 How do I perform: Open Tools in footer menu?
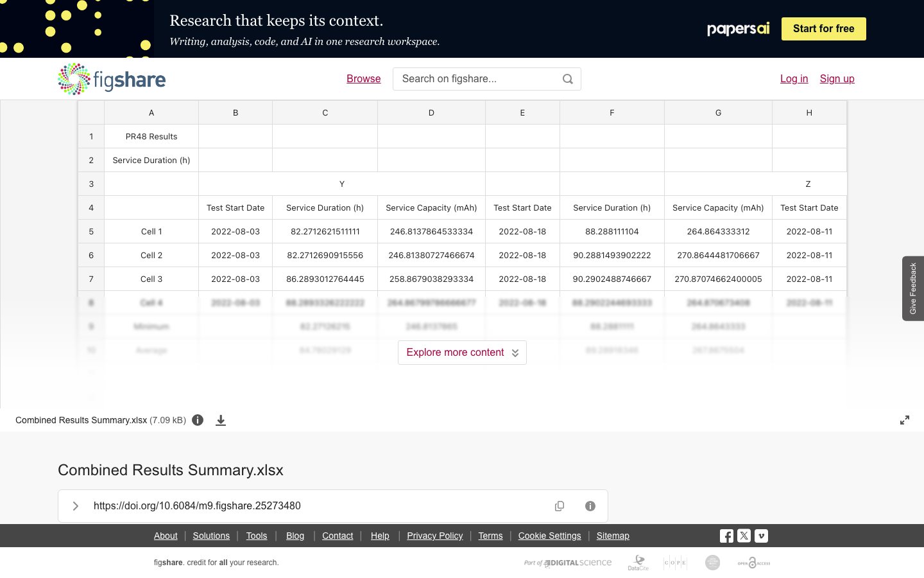pos(257,536)
